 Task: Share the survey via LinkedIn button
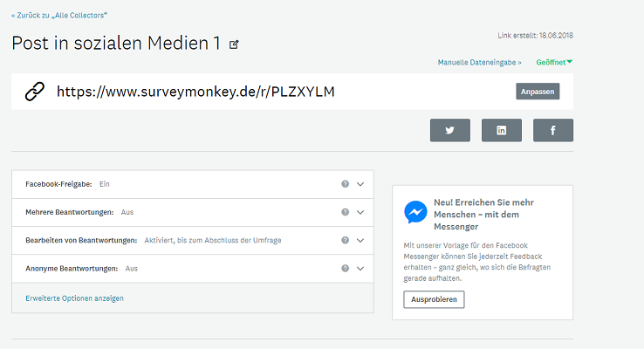click(x=502, y=130)
